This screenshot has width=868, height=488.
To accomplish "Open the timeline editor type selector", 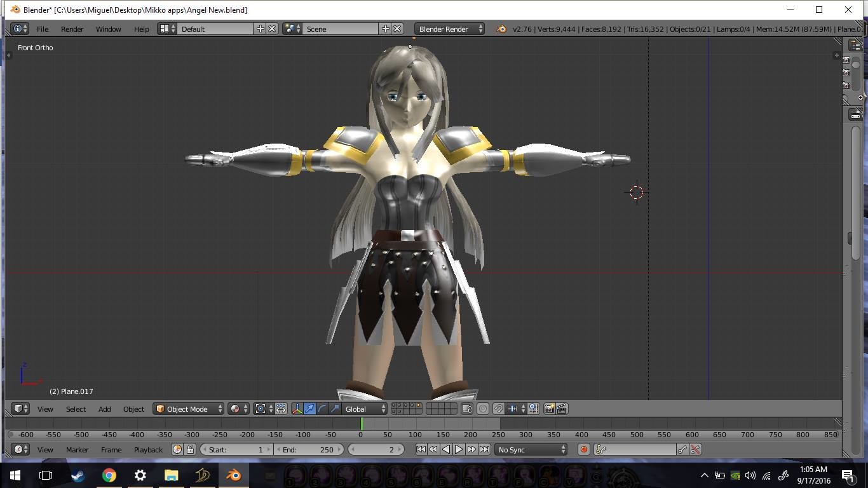I will (x=21, y=450).
